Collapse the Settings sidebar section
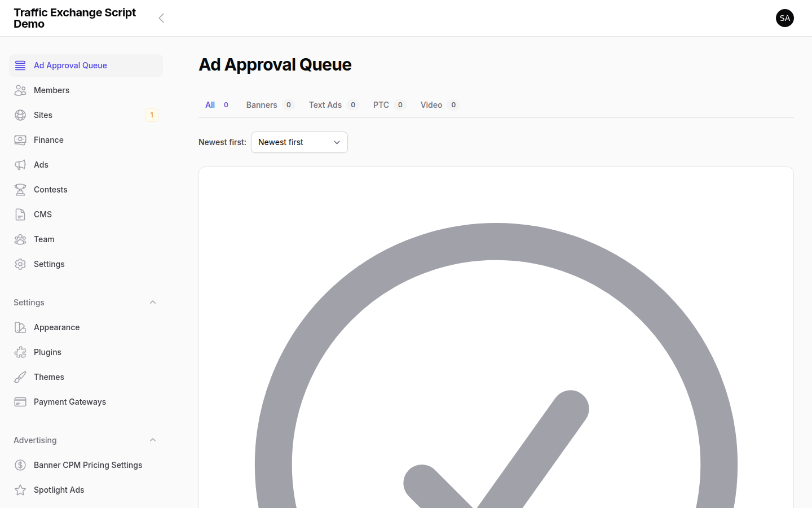 tap(152, 302)
